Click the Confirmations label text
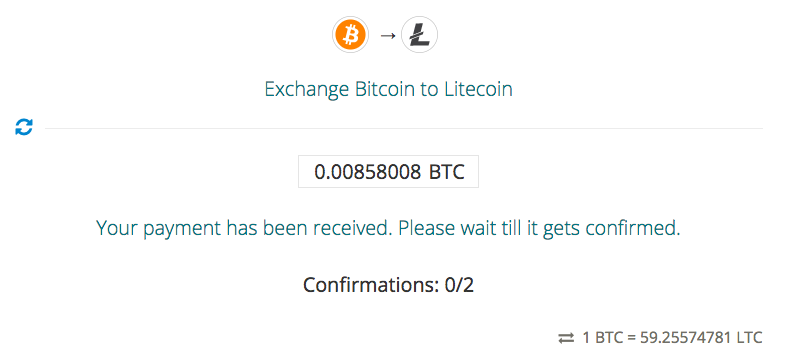The height and width of the screenshot is (364, 790). (x=371, y=285)
